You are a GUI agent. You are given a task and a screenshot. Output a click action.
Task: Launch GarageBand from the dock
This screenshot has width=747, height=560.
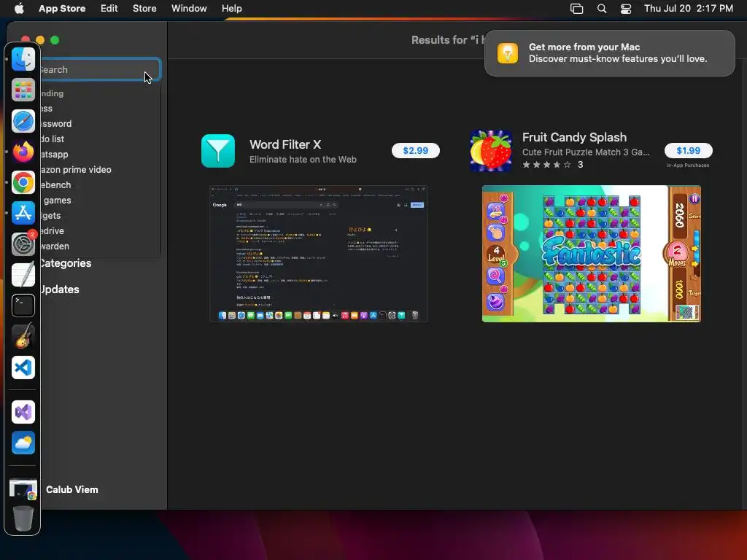click(x=23, y=336)
